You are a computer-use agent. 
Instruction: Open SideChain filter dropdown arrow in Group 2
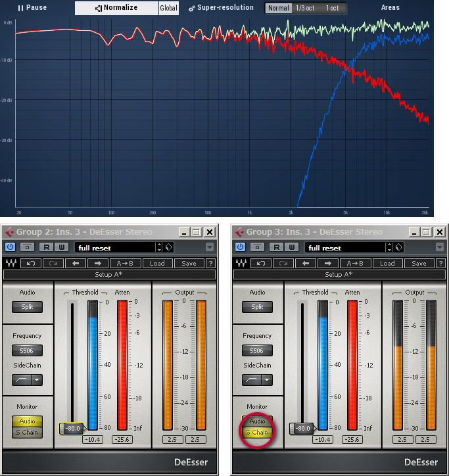(x=37, y=380)
